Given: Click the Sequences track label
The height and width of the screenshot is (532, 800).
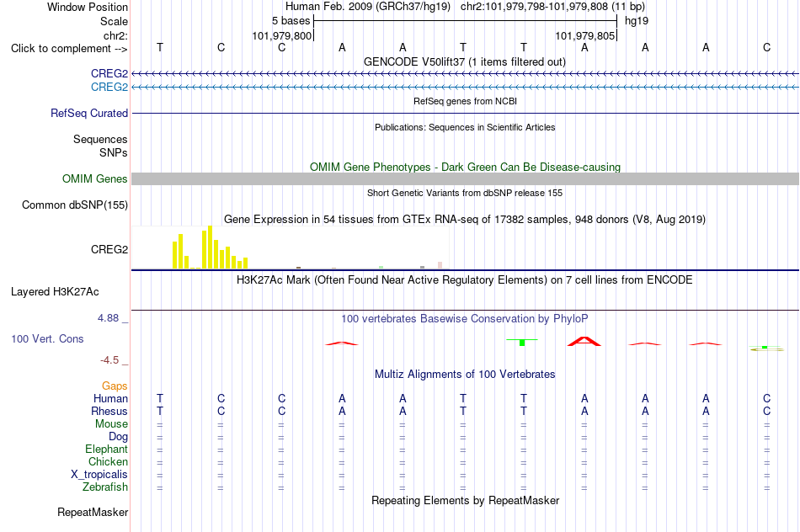Looking at the screenshot, I should 100,139.
